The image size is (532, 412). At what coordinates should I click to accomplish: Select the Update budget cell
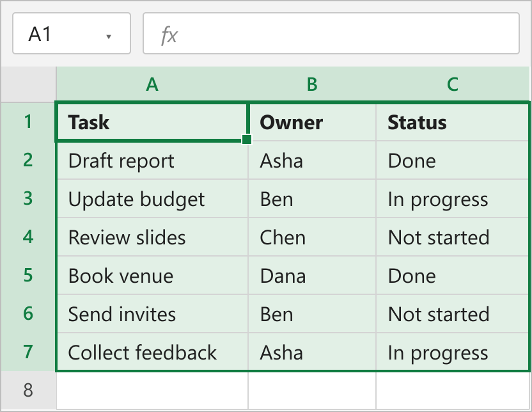point(152,198)
